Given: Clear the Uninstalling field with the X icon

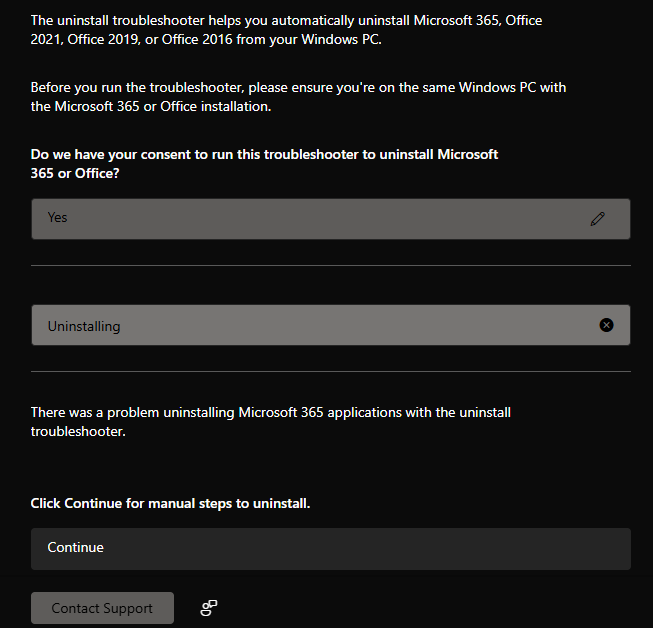Looking at the screenshot, I should [606, 325].
